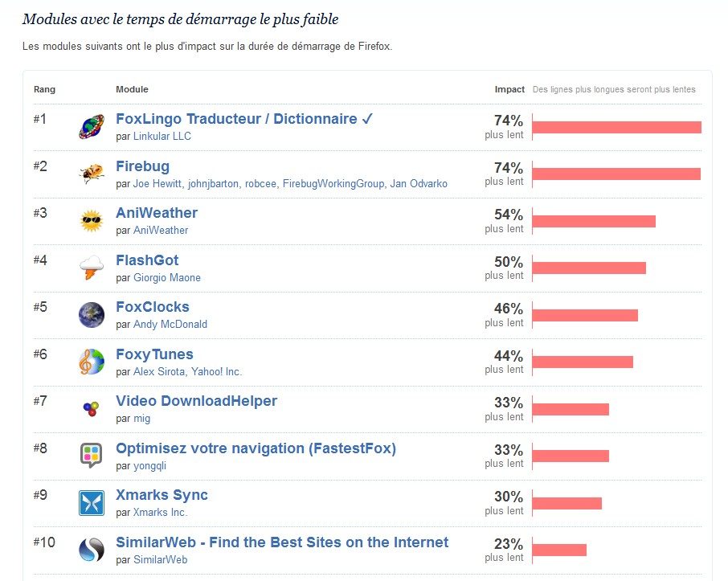Image resolution: width=728 pixels, height=581 pixels.
Task: Open the Video DownloadHelper module page
Action: point(196,401)
